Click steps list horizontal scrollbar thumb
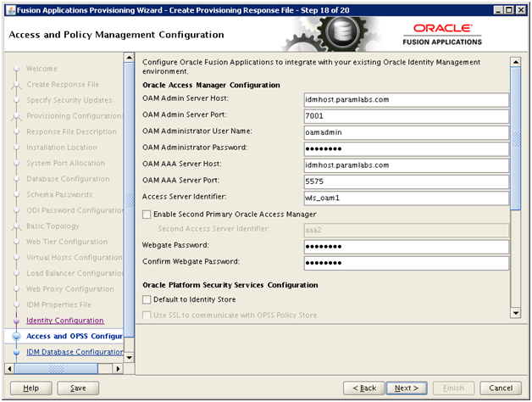 [56, 369]
